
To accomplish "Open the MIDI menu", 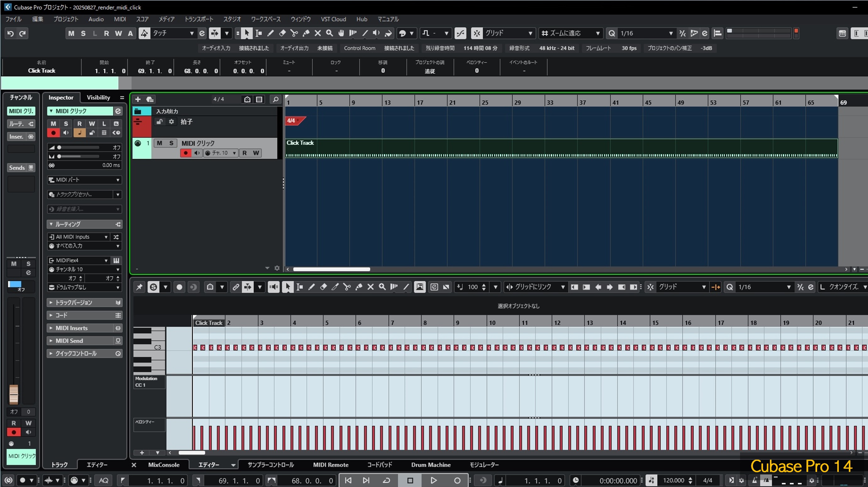I will pos(119,19).
